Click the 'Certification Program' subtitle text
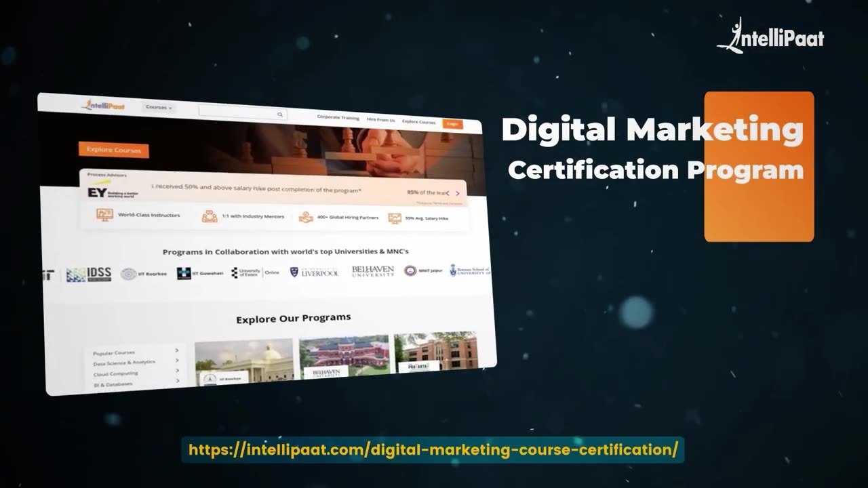Screen dimensions: 868x488 655,169
